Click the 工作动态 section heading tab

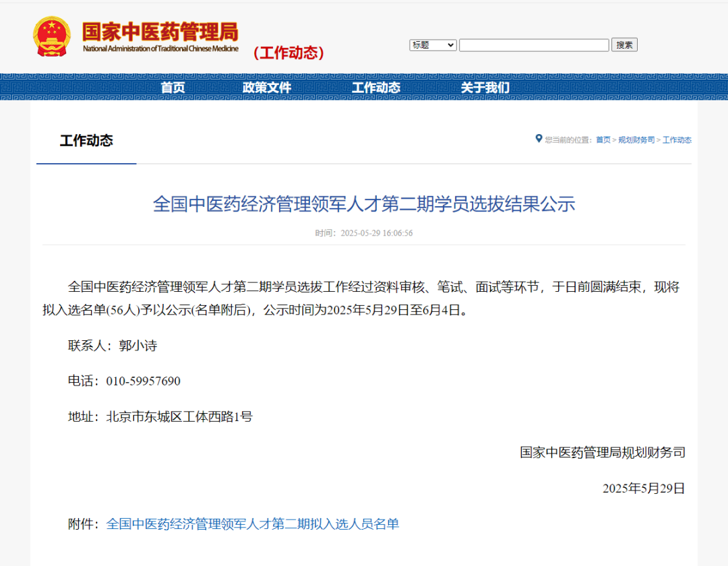86,141
